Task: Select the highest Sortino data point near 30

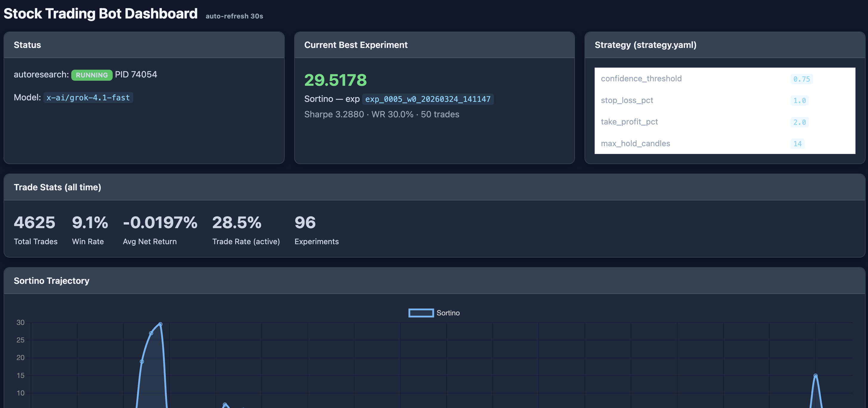Action: (160, 324)
